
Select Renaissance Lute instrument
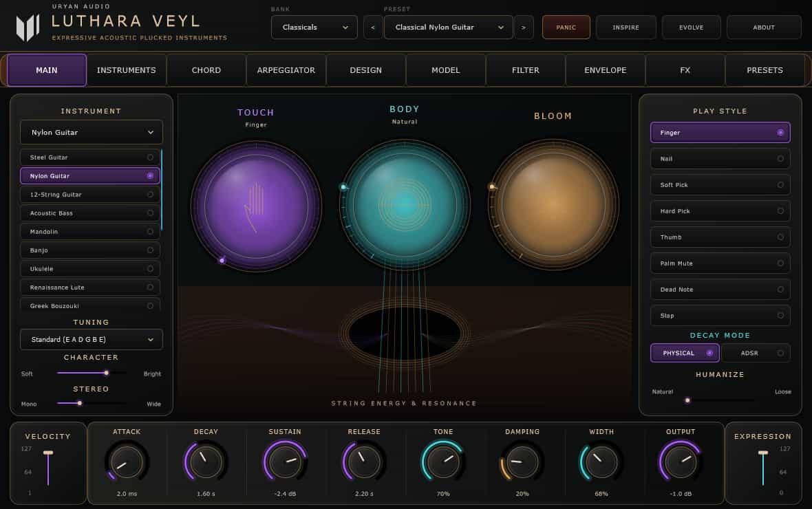(x=90, y=288)
